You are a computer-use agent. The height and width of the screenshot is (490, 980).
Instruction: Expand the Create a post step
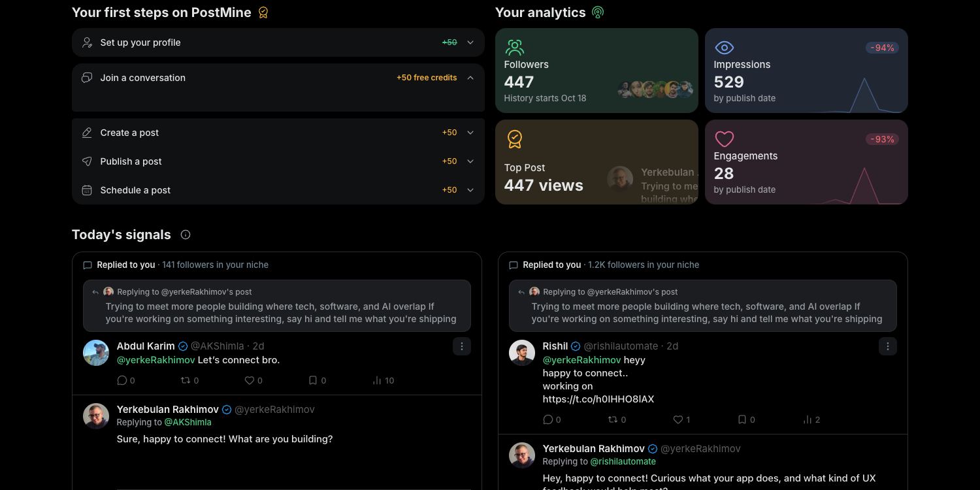coord(470,133)
